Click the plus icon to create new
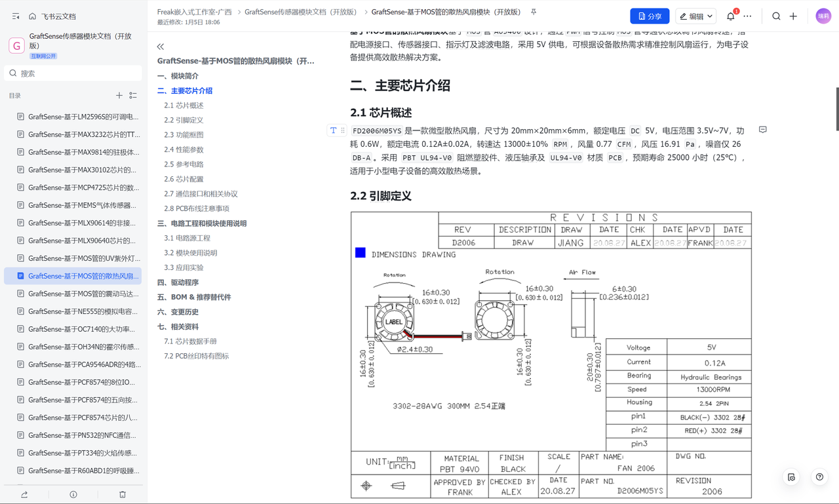The height and width of the screenshot is (504, 839). (793, 16)
